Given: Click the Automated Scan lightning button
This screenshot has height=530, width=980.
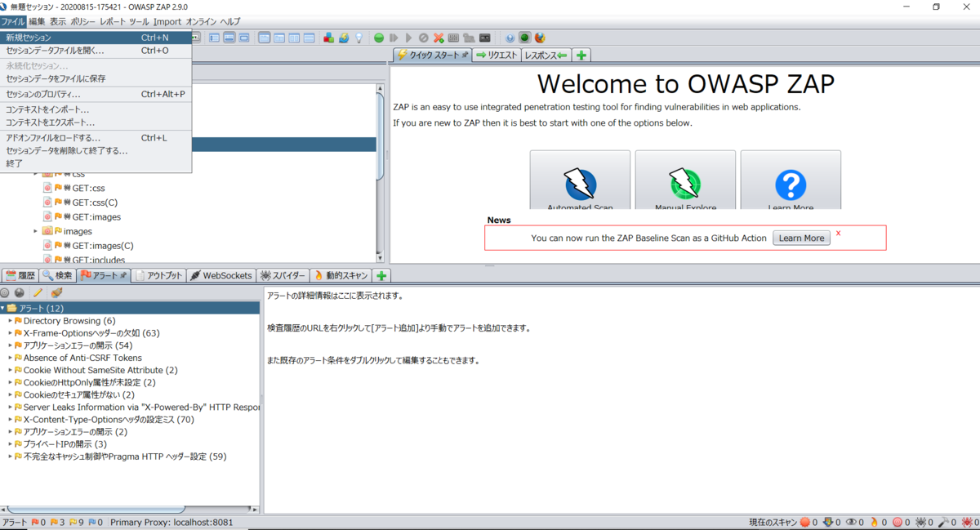Looking at the screenshot, I should 580,181.
